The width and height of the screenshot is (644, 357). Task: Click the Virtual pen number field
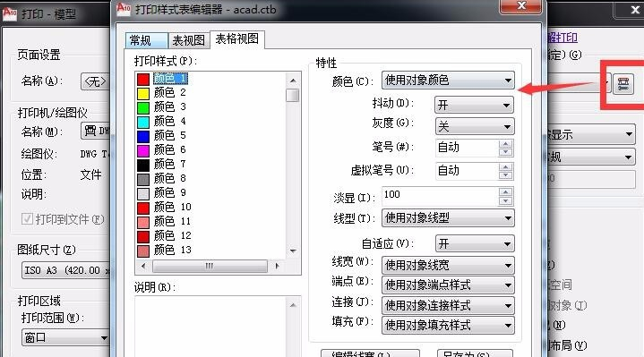click(467, 171)
